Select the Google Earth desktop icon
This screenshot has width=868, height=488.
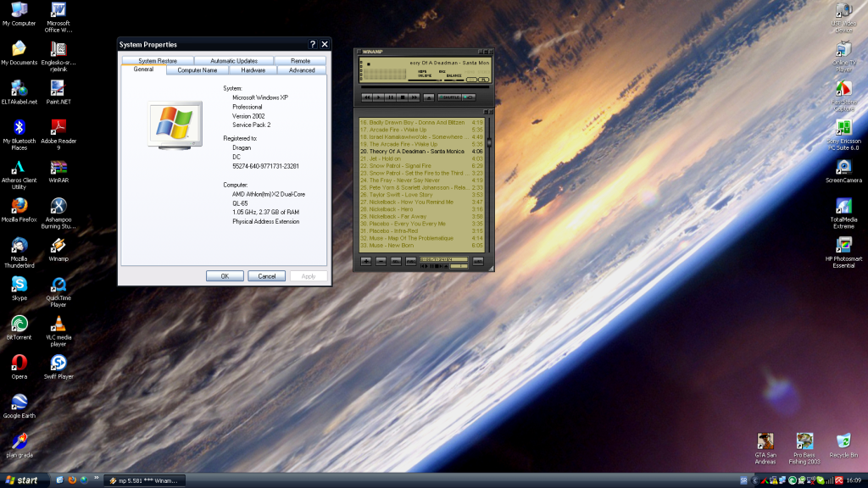click(x=19, y=407)
